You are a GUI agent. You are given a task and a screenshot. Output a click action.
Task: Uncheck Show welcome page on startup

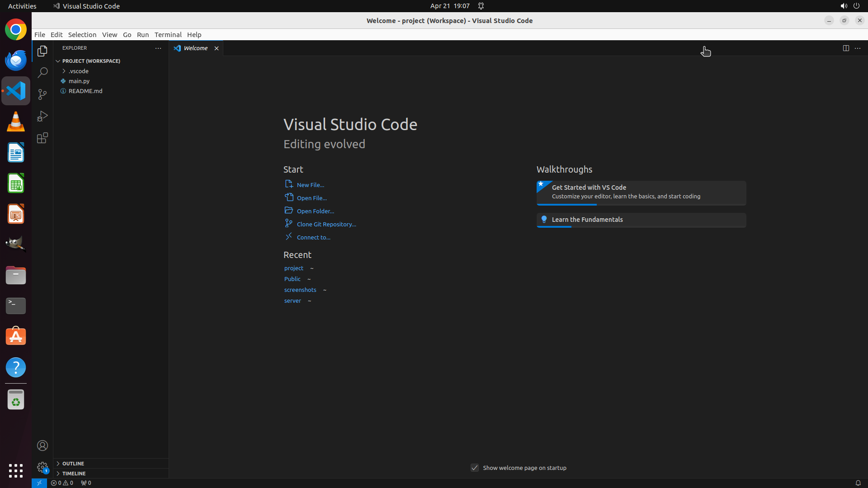(475, 468)
